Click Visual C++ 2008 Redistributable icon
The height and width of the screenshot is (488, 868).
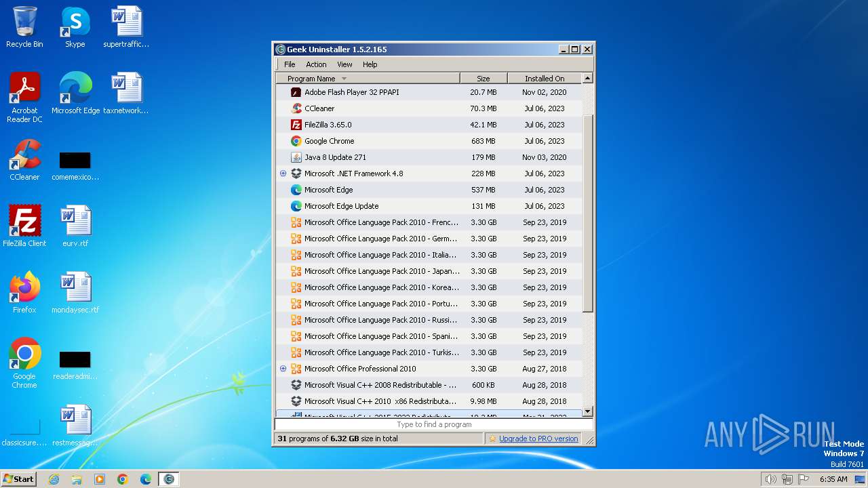pos(296,385)
